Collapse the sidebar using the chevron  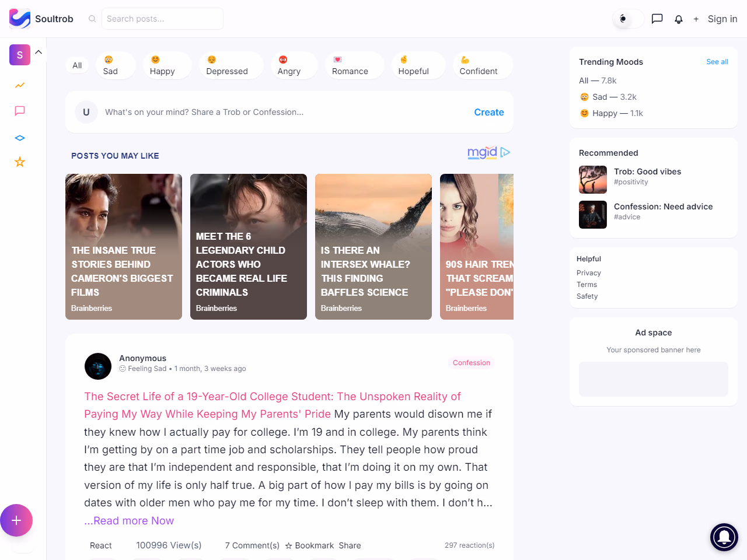coord(39,52)
